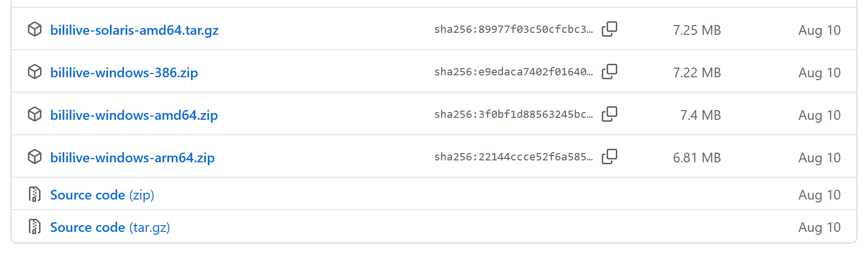Image resolution: width=868 pixels, height=257 pixels.
Task: Click the sha256:22144ccce52f6a585 hash text
Action: click(x=513, y=157)
